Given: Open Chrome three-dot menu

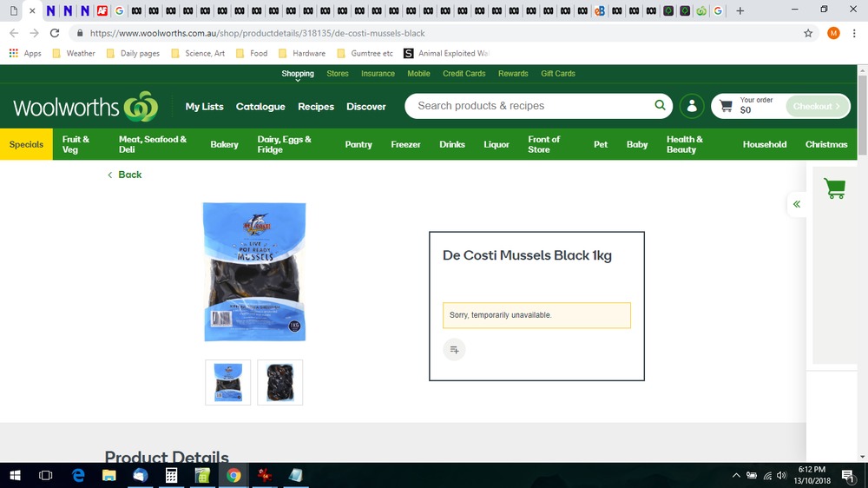Looking at the screenshot, I should (x=854, y=33).
